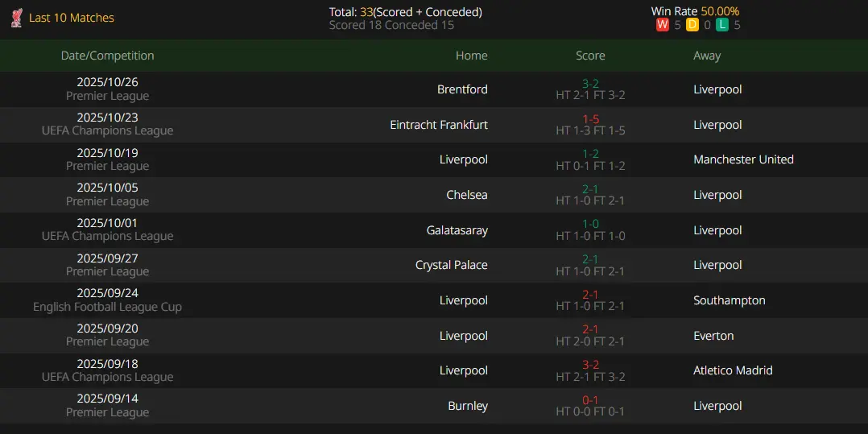Open Manchester United team link
Viewport: 868px width, 434px height.
click(x=743, y=159)
